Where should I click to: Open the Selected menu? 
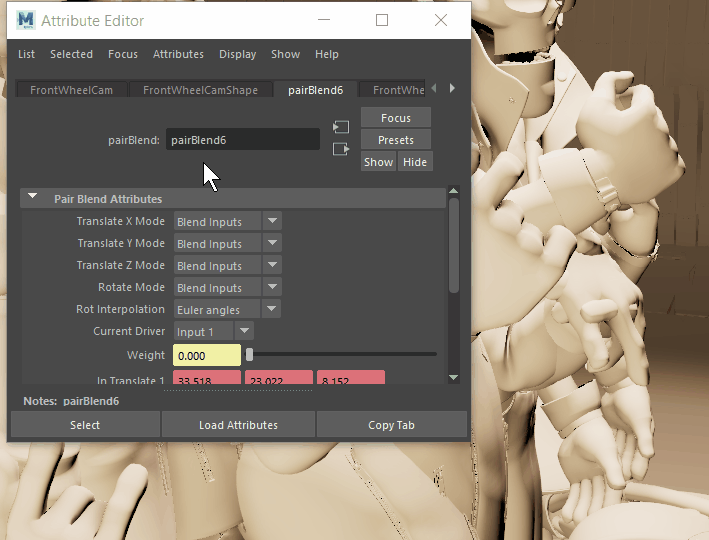point(71,54)
